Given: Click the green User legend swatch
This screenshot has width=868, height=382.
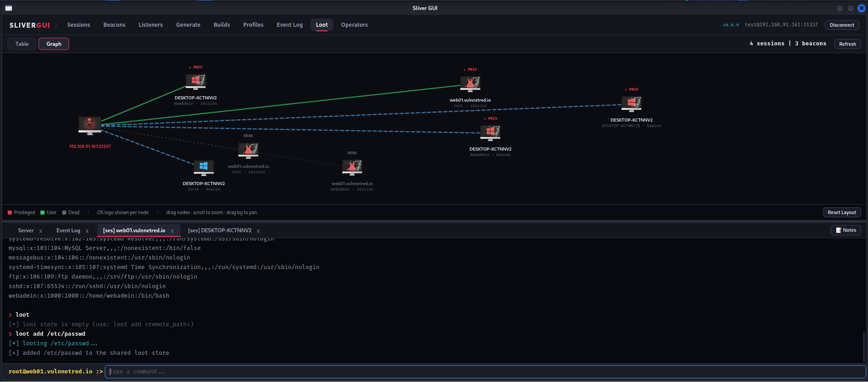Looking at the screenshot, I should pos(42,212).
